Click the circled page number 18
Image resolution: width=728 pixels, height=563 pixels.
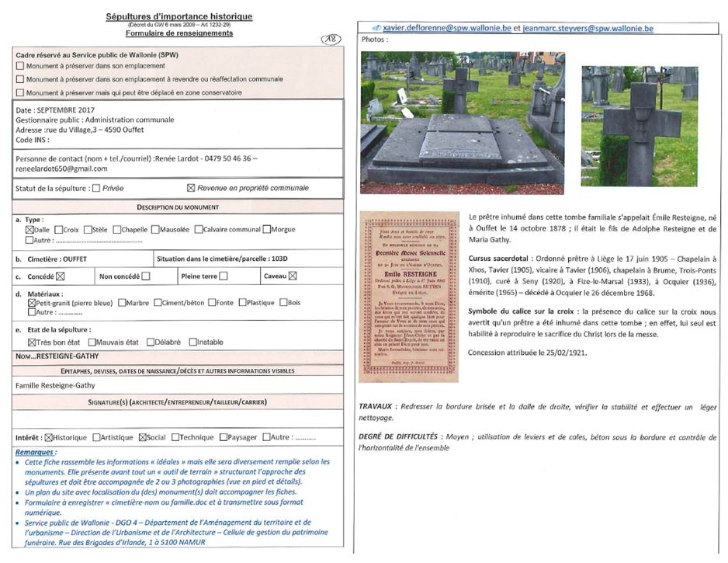(329, 39)
